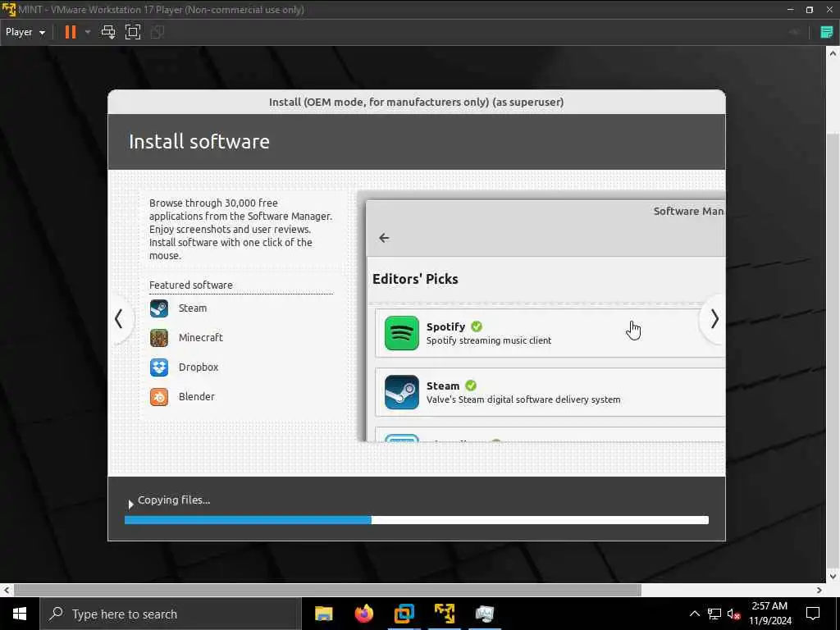Open the Windows notification center
This screenshot has height=630, width=840.
coord(813,614)
